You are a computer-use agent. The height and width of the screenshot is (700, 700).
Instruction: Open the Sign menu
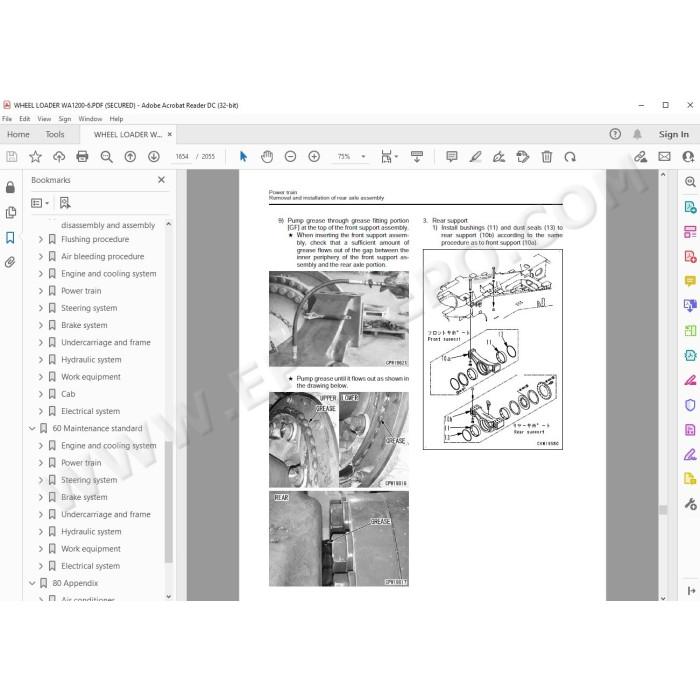tap(65, 119)
